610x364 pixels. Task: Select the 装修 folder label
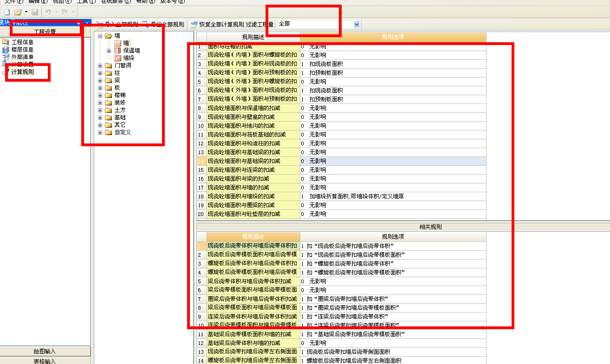pos(120,103)
